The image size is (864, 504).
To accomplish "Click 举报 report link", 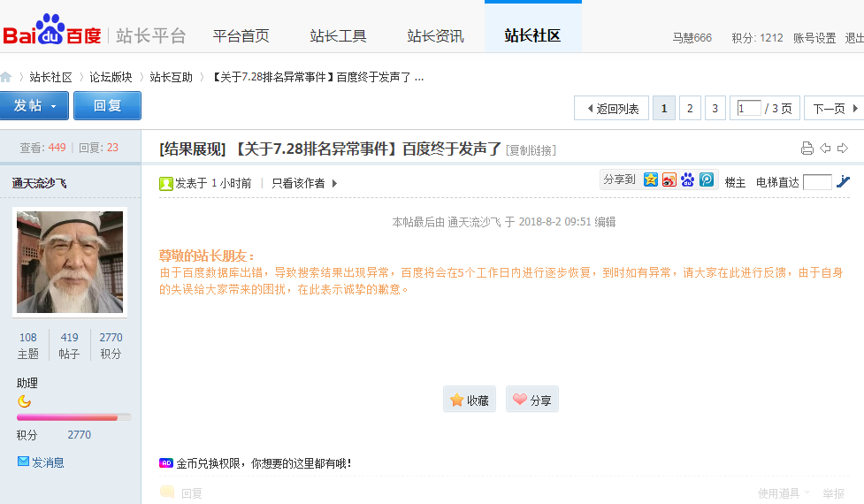I will click(833, 493).
